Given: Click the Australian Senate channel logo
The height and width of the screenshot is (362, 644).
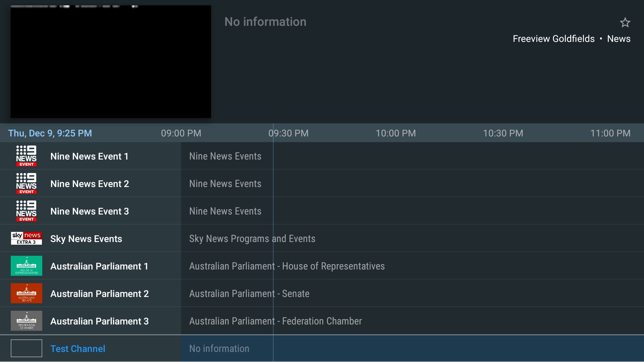Looking at the screenshot, I should coord(26,293).
